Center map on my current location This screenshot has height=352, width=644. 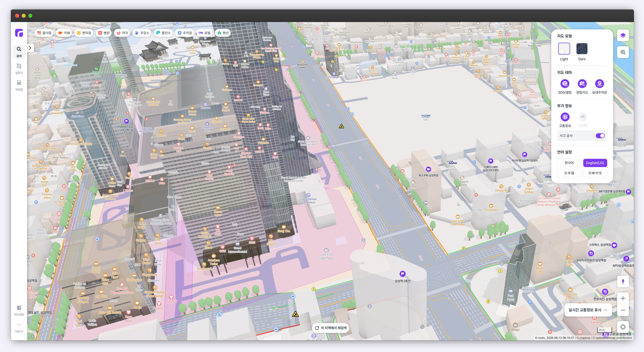(x=623, y=327)
